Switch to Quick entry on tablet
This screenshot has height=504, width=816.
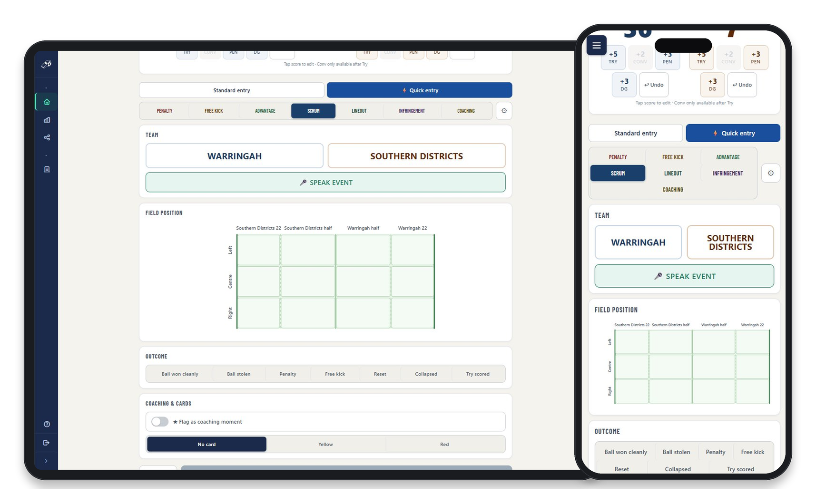click(x=419, y=90)
